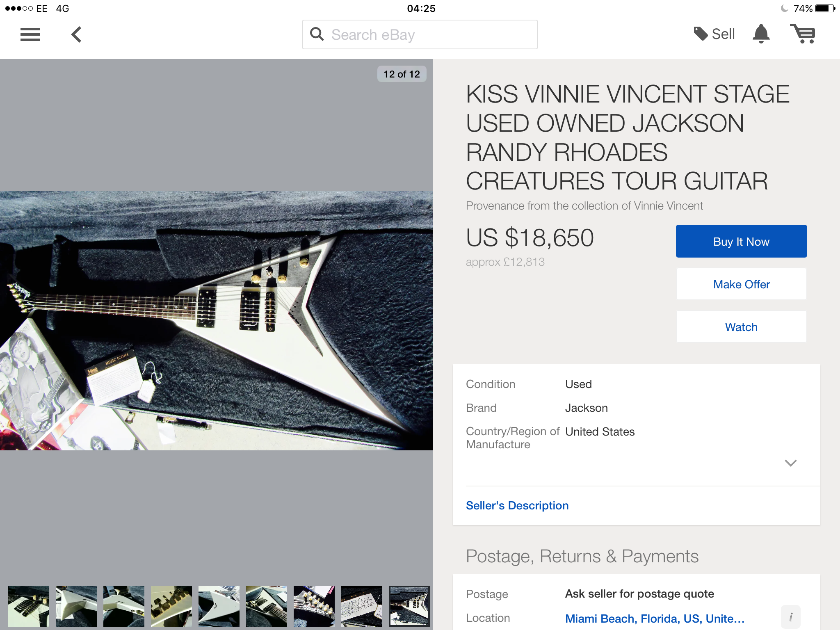Image resolution: width=840 pixels, height=630 pixels.
Task: Expand item specifics chevron
Action: click(790, 463)
